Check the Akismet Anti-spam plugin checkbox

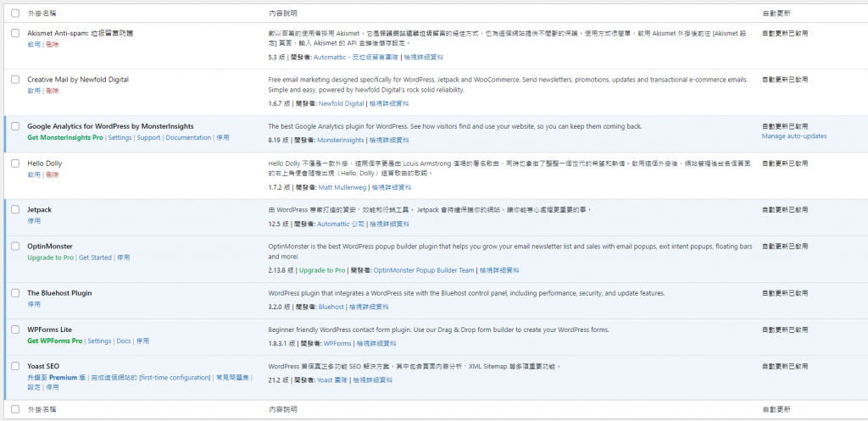[x=15, y=33]
